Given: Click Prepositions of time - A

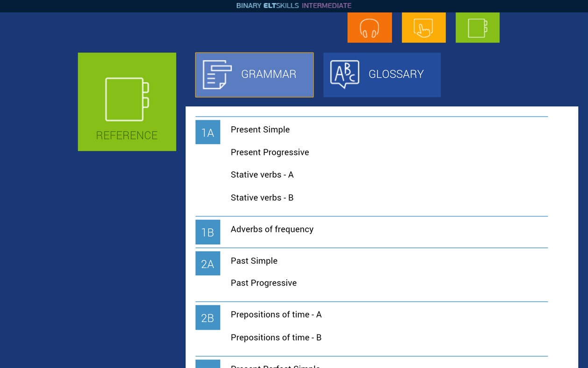Looking at the screenshot, I should pyautogui.click(x=276, y=314).
